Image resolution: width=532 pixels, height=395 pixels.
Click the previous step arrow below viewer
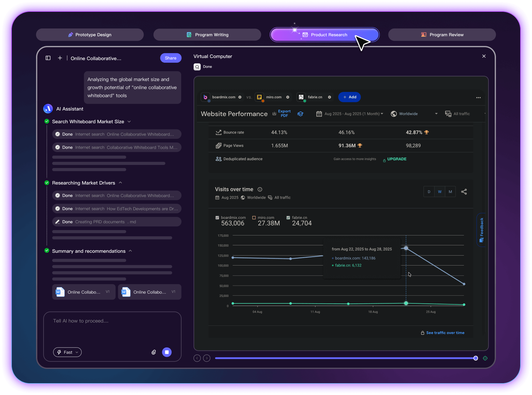[197, 358]
